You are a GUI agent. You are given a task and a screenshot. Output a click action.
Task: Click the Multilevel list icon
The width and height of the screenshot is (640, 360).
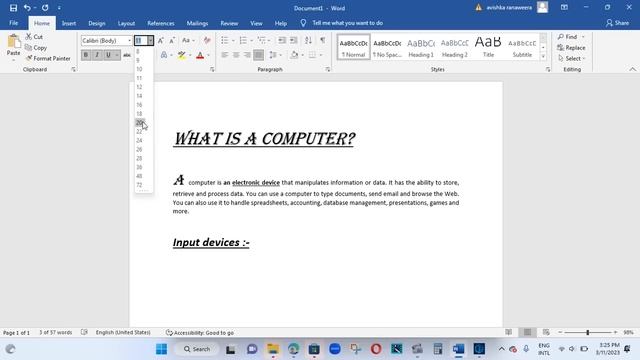(x=262, y=40)
